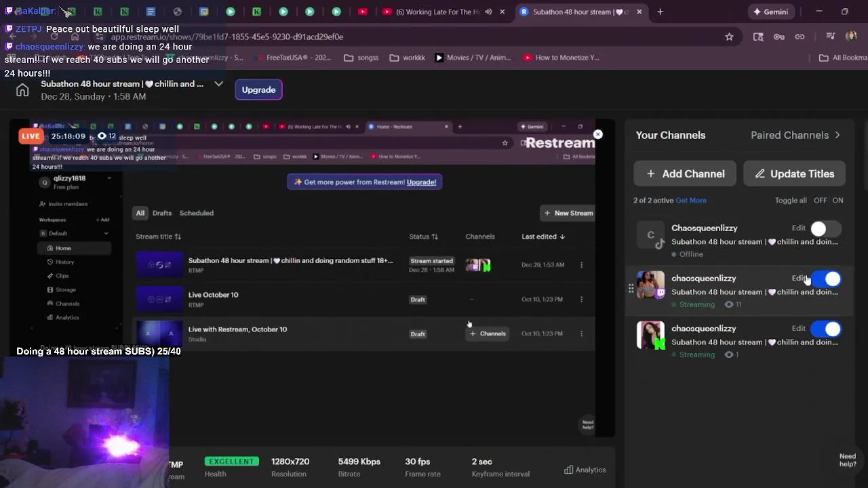Click + Channels on Live with Restream row
The image size is (868, 488).
[x=488, y=333]
